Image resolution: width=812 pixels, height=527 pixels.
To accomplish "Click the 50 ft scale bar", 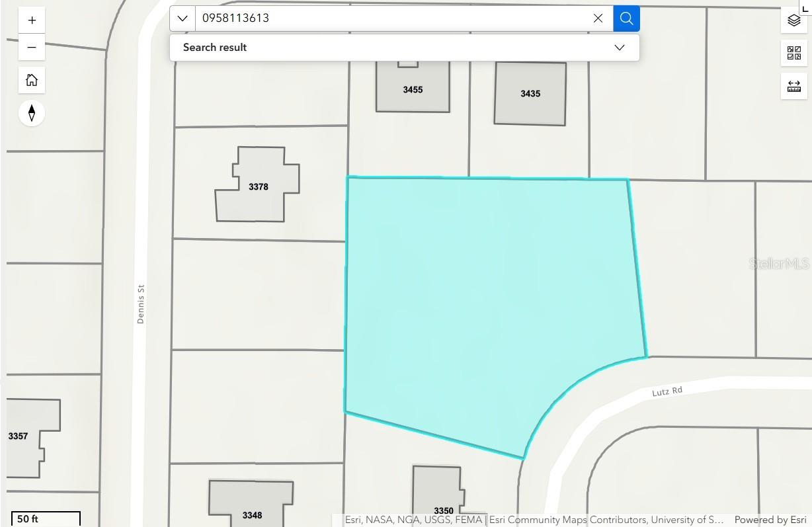I will (46, 519).
